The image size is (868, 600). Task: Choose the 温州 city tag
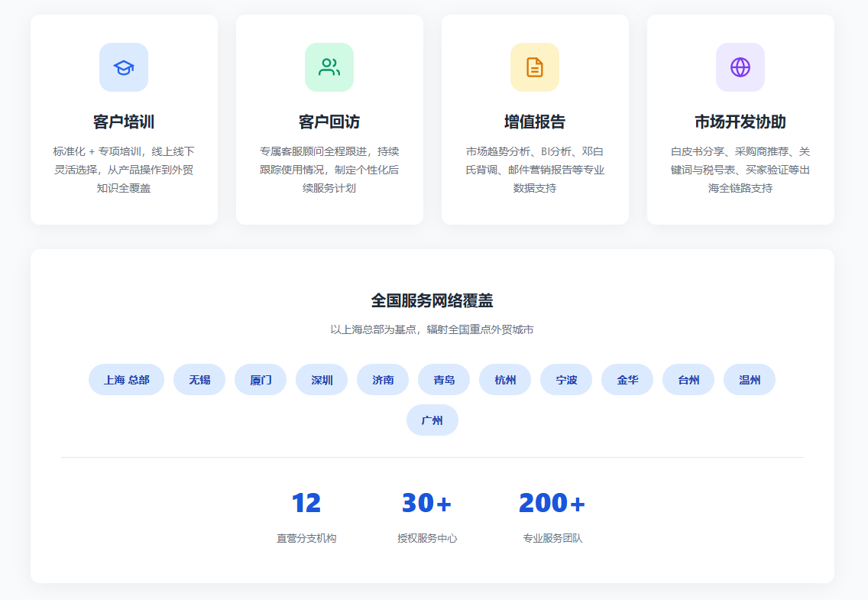click(750, 380)
